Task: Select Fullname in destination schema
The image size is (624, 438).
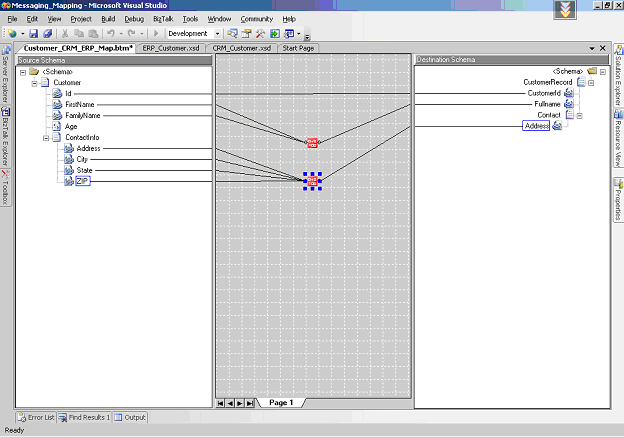Action: click(x=547, y=104)
